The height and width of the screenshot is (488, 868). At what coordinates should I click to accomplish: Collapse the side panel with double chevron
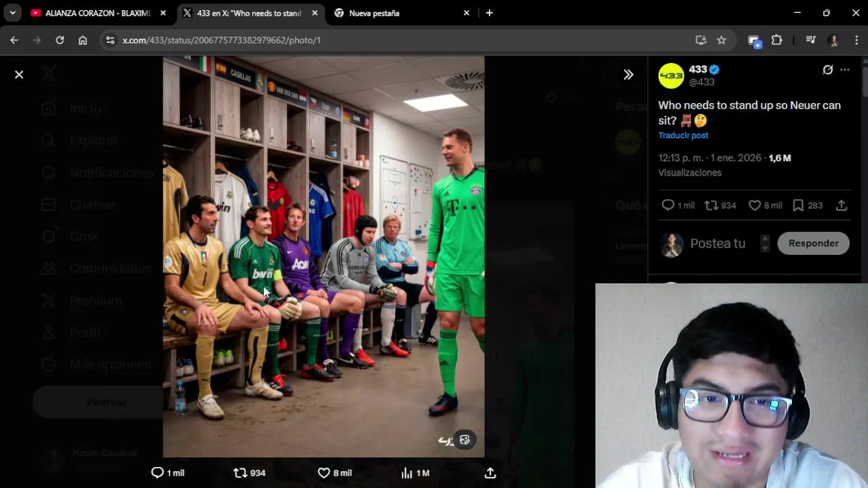pyautogui.click(x=628, y=75)
